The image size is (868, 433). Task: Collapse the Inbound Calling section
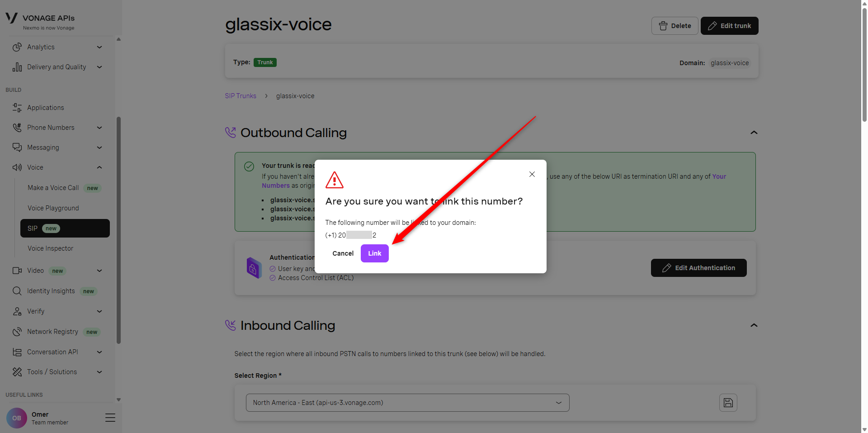[x=754, y=325]
